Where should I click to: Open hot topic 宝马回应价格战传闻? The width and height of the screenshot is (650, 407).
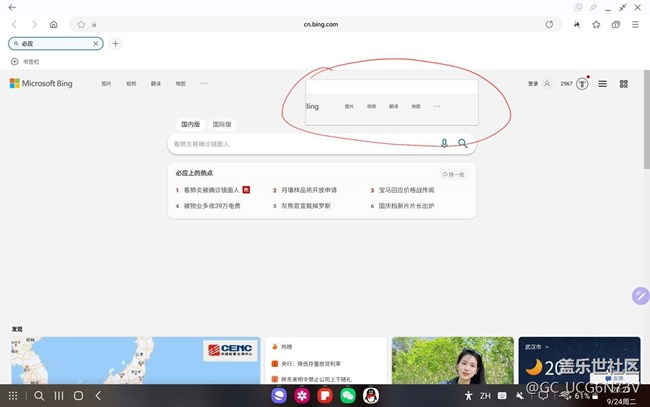405,189
